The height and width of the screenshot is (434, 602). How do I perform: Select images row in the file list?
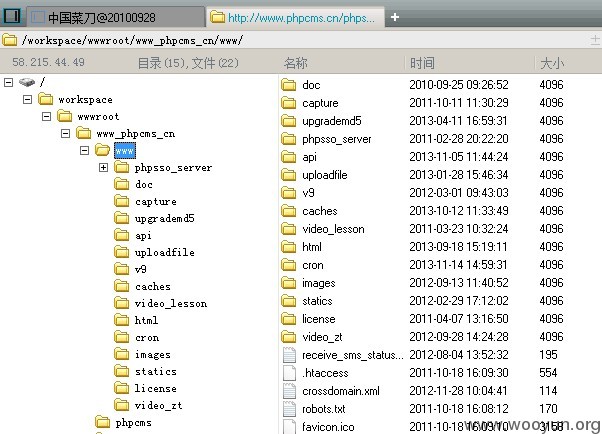[x=422, y=283]
